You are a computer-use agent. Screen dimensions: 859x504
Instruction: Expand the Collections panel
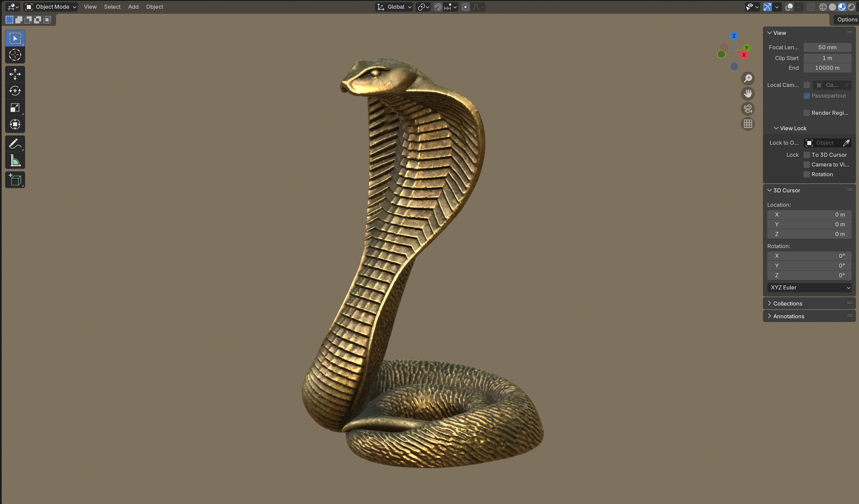[787, 303]
